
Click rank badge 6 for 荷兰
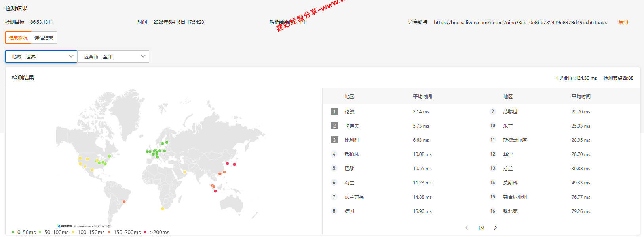pyautogui.click(x=334, y=182)
